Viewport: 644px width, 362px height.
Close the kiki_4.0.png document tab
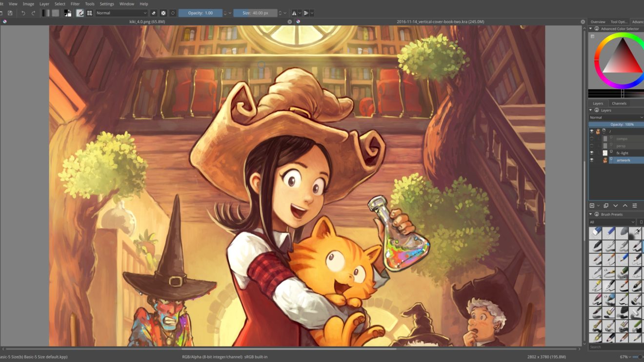290,22
